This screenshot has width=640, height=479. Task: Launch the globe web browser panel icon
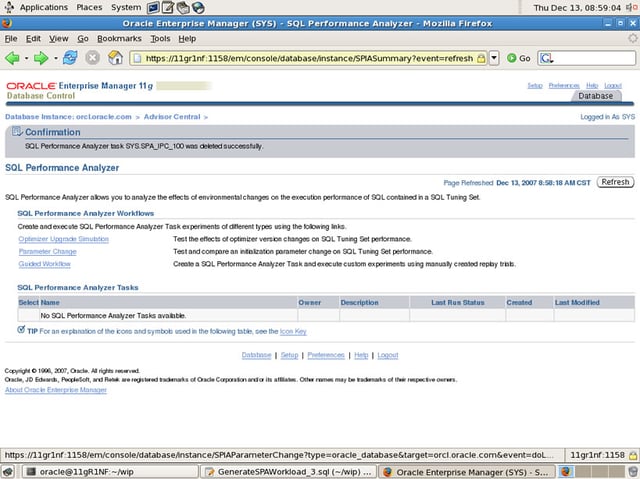coord(198,7)
